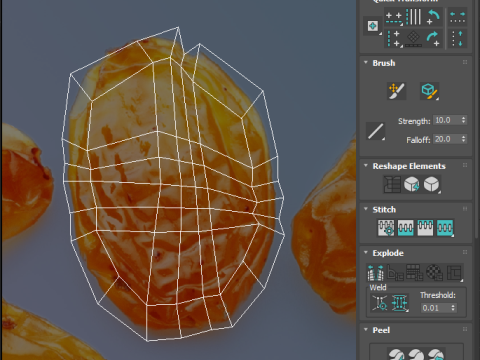This screenshot has height=360, width=480.
Task: Collapse the Brush rollout
Action: click(366, 63)
